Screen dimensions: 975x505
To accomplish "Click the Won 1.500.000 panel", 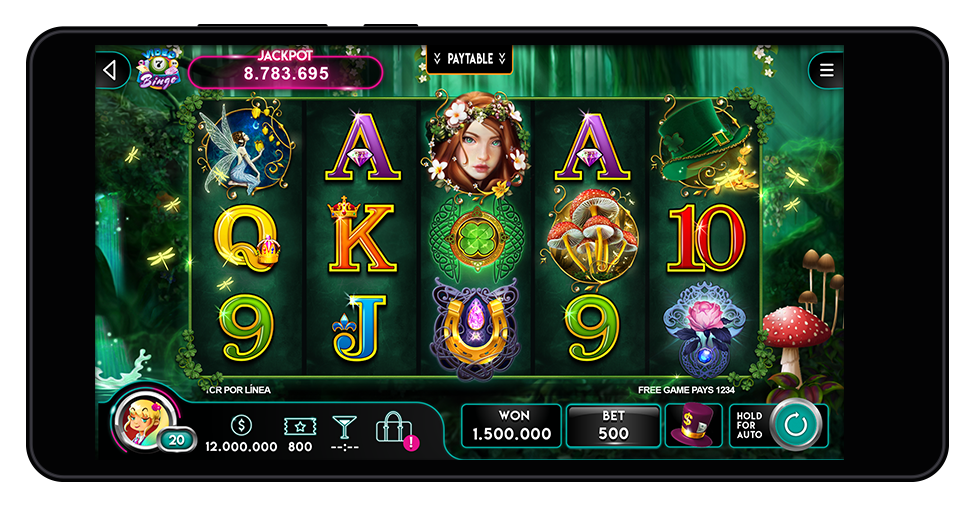I will coord(511,425).
